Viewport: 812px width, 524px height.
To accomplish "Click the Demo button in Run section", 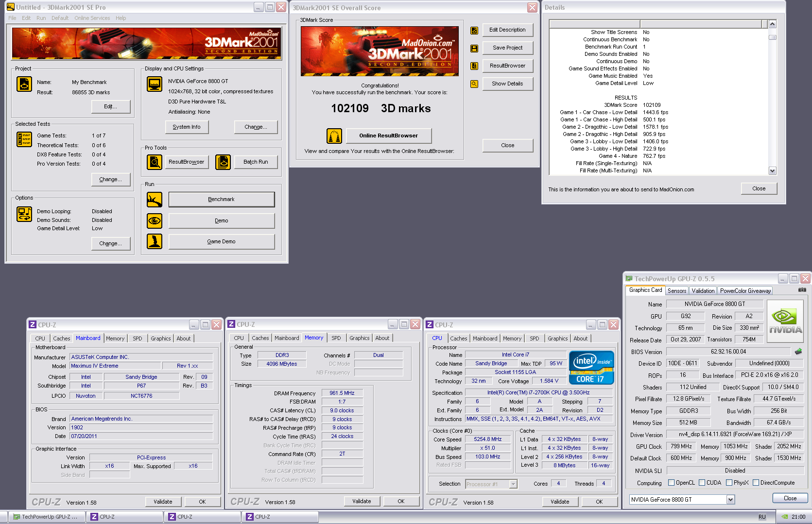I will click(x=222, y=220).
